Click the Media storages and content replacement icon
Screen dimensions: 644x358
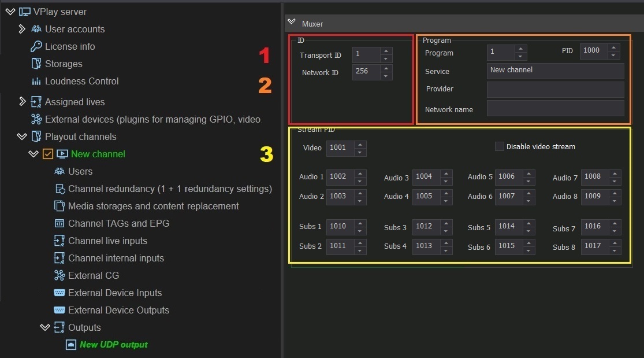(59, 206)
